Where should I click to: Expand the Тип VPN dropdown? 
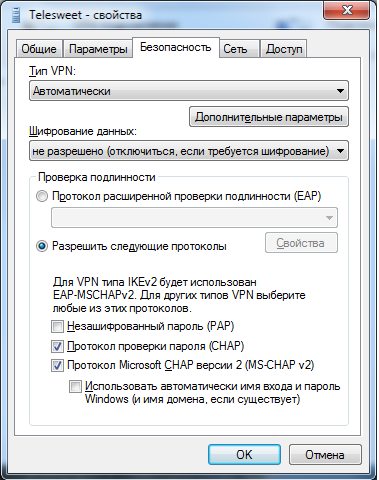[189, 91]
